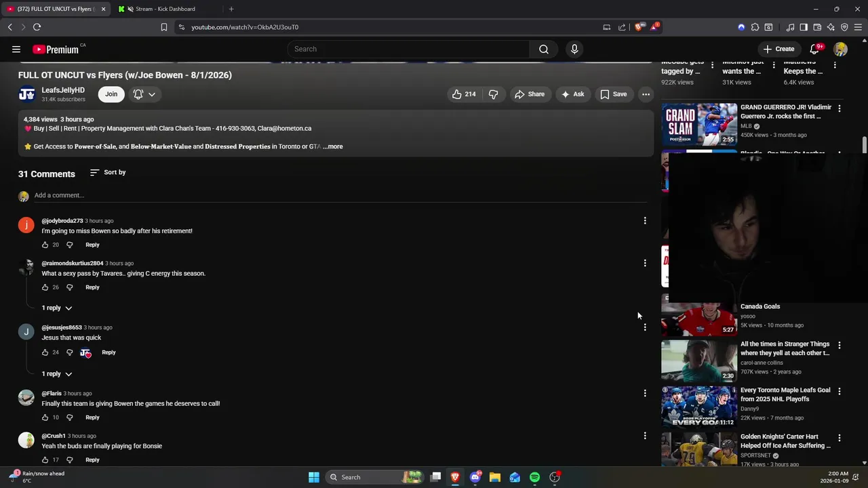
Task: Start voice search with the microphone
Action: click(x=574, y=49)
